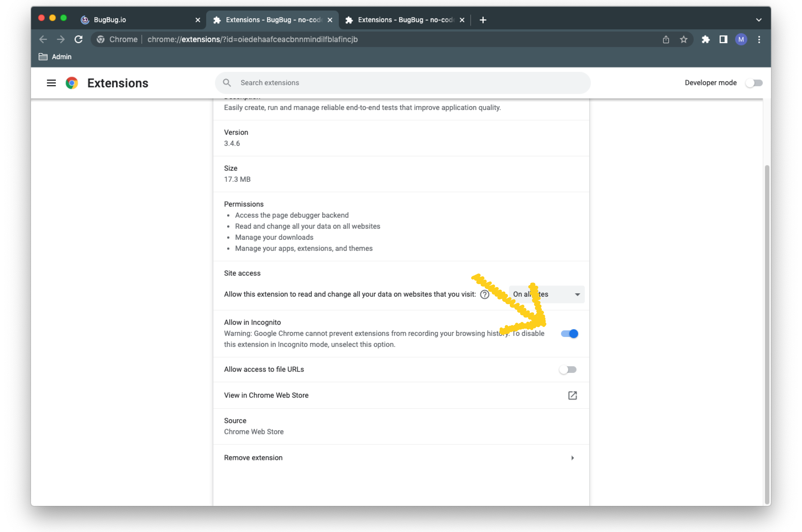Close the active Extensions tab
Screen dimensions: 802x532
coord(330,20)
